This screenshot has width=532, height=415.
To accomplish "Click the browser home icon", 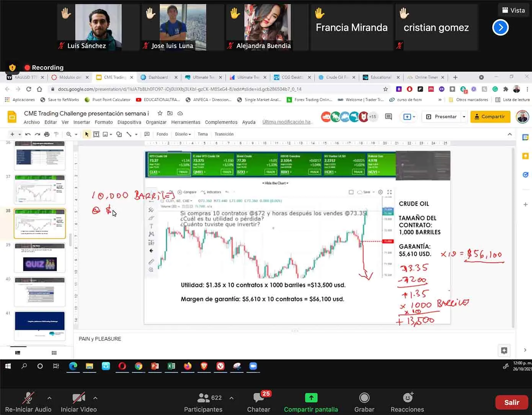I will coord(39,89).
